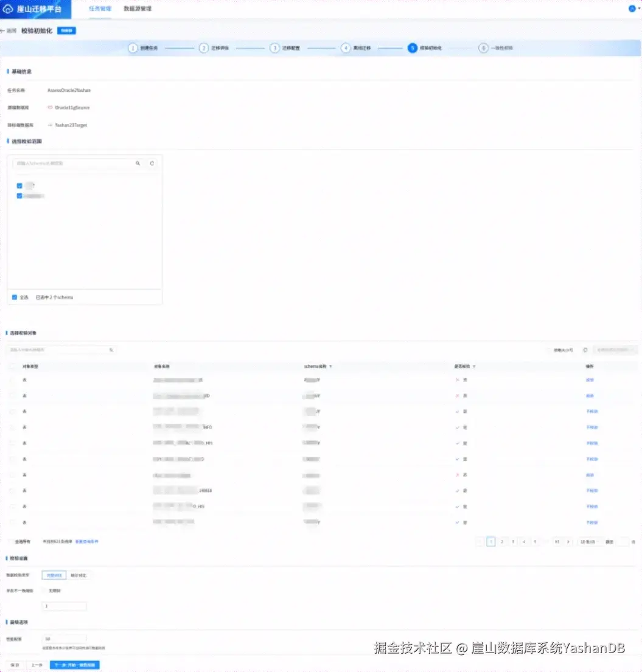Click the check status icon in row three
The width and height of the screenshot is (642, 672).
[x=457, y=412]
